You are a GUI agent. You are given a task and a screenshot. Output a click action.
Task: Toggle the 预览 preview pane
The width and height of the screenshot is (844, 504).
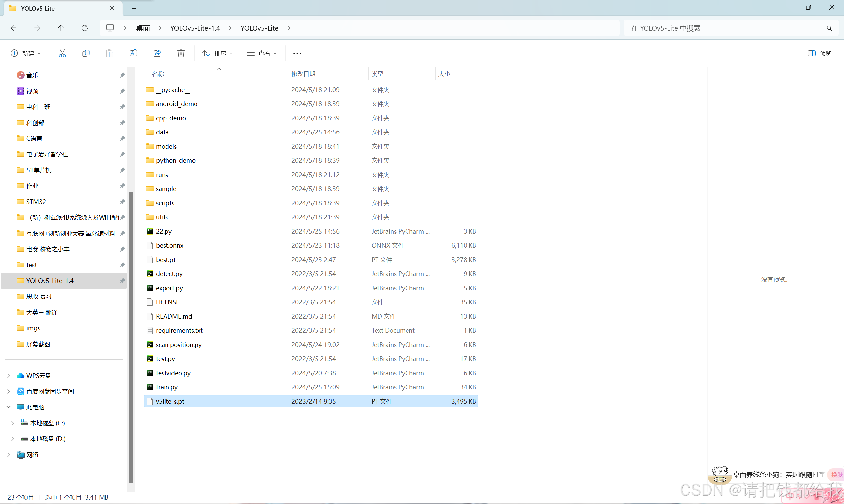(x=820, y=53)
